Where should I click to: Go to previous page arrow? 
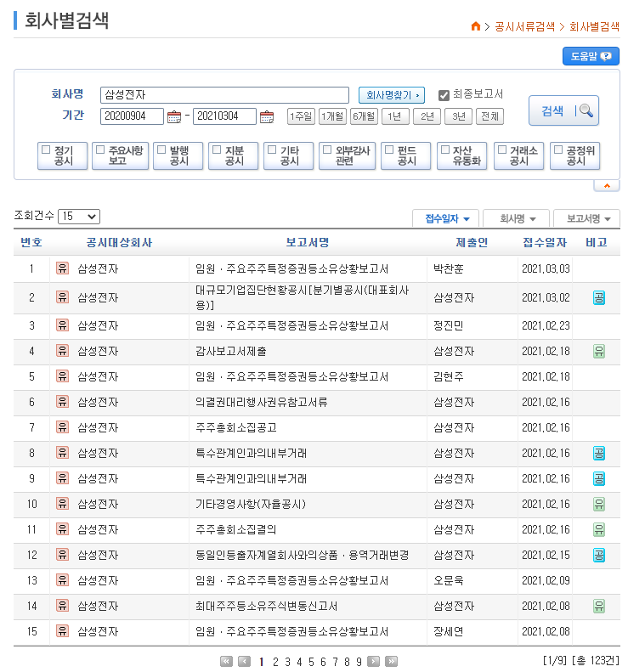244,661
